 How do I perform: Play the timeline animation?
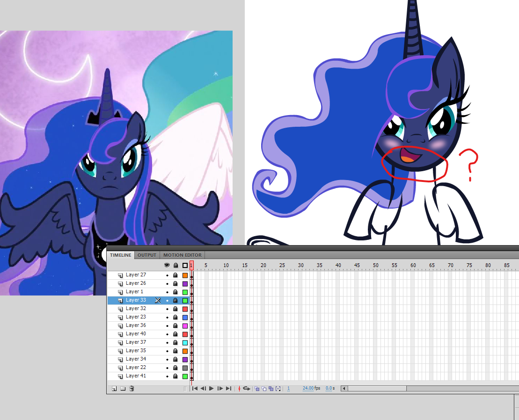click(x=212, y=389)
